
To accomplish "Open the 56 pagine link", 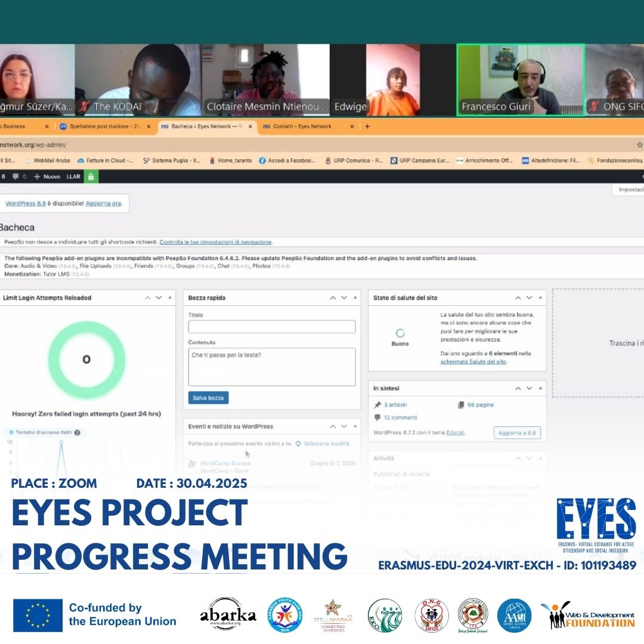I will 480,405.
